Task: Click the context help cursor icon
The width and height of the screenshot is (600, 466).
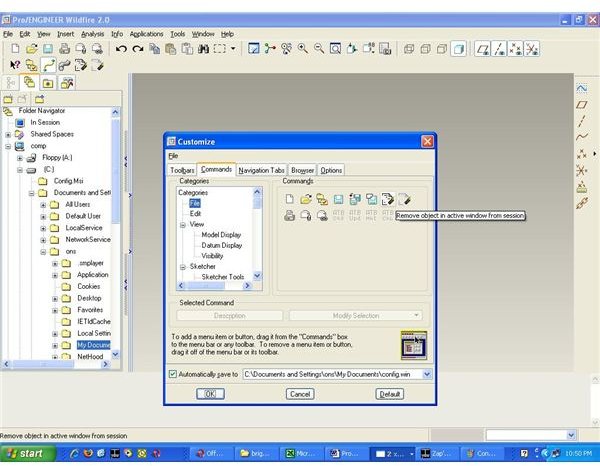Action: coord(15,65)
